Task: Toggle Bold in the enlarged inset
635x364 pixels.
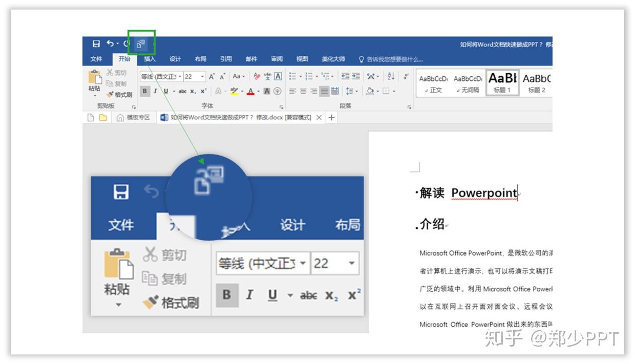Action: (227, 295)
